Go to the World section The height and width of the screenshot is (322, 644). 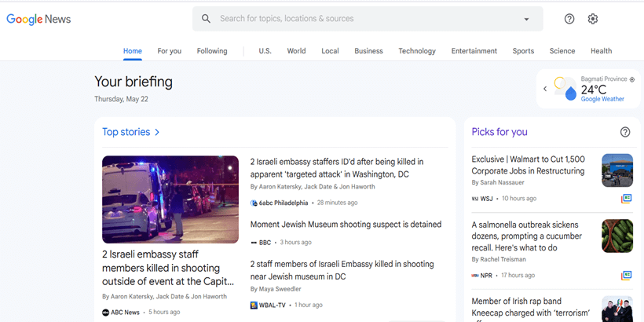[x=296, y=51]
